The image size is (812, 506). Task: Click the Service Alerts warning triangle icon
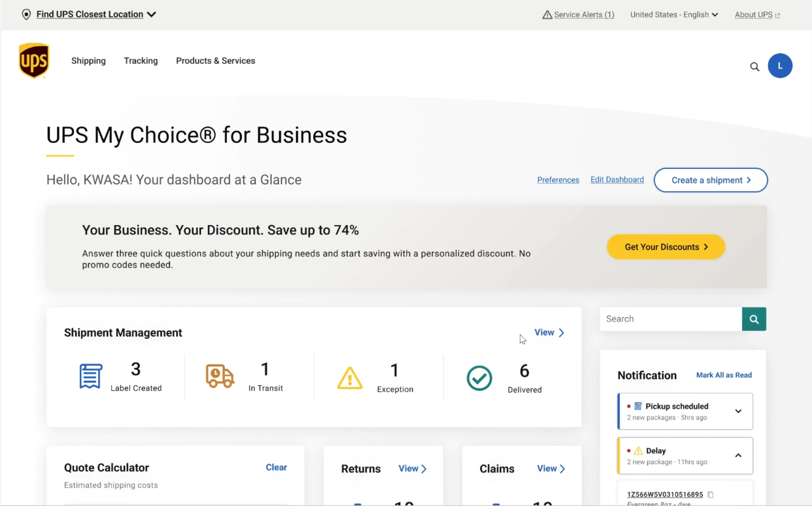(x=547, y=15)
